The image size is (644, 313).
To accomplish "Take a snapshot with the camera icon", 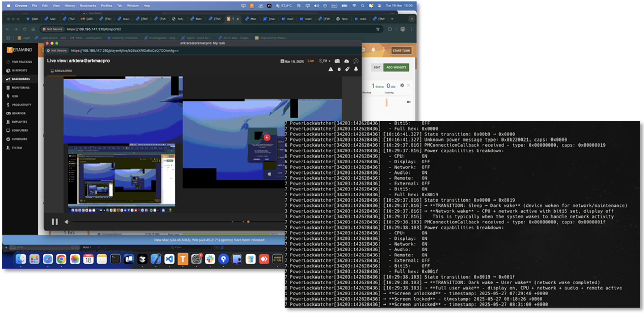I will (x=337, y=61).
